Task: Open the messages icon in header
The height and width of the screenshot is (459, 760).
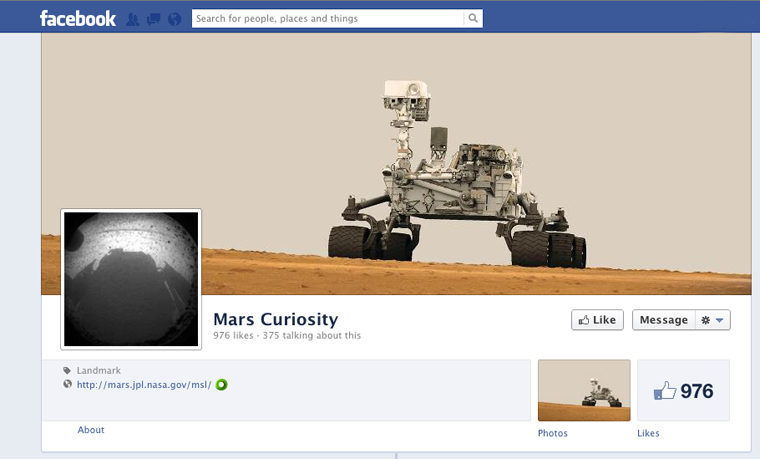Action: [154, 19]
